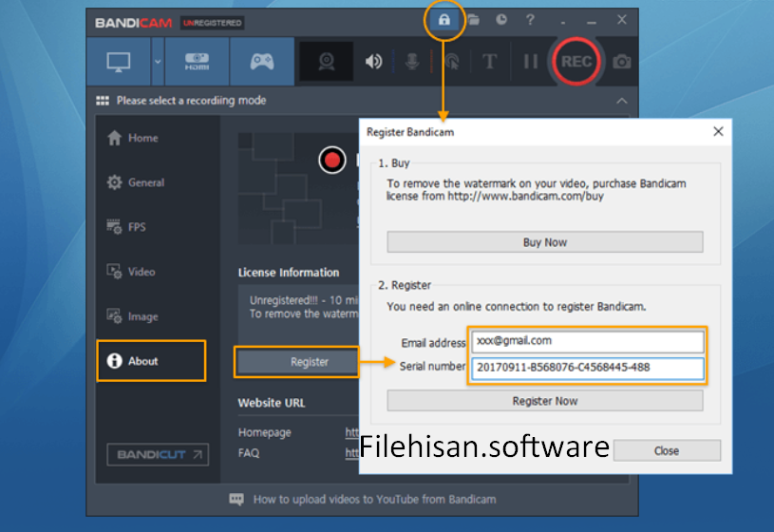Image resolution: width=774 pixels, height=532 pixels.
Task: Click the red record circle icon
Action: [331, 160]
